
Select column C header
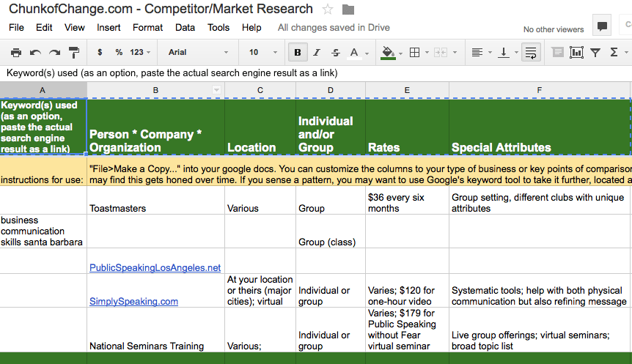[260, 90]
